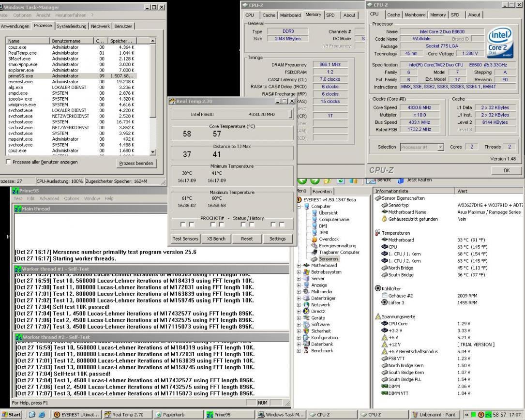Open the Options menu in Prime95

72,198
